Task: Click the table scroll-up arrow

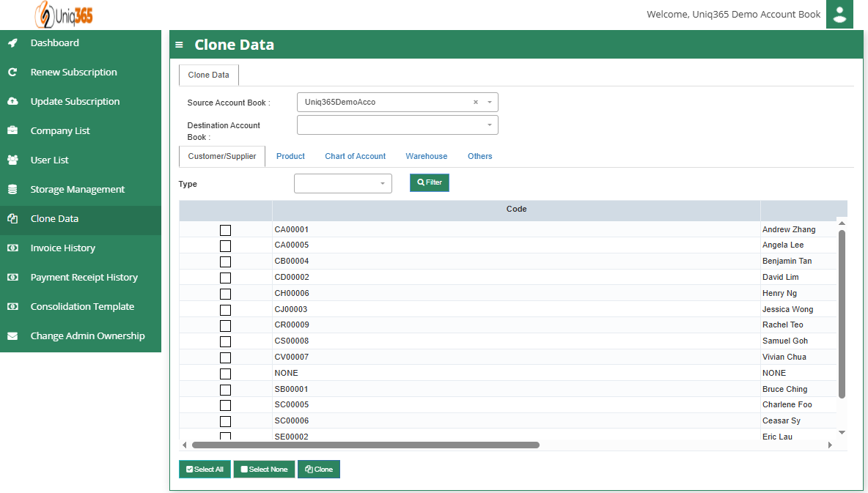Action: [842, 223]
